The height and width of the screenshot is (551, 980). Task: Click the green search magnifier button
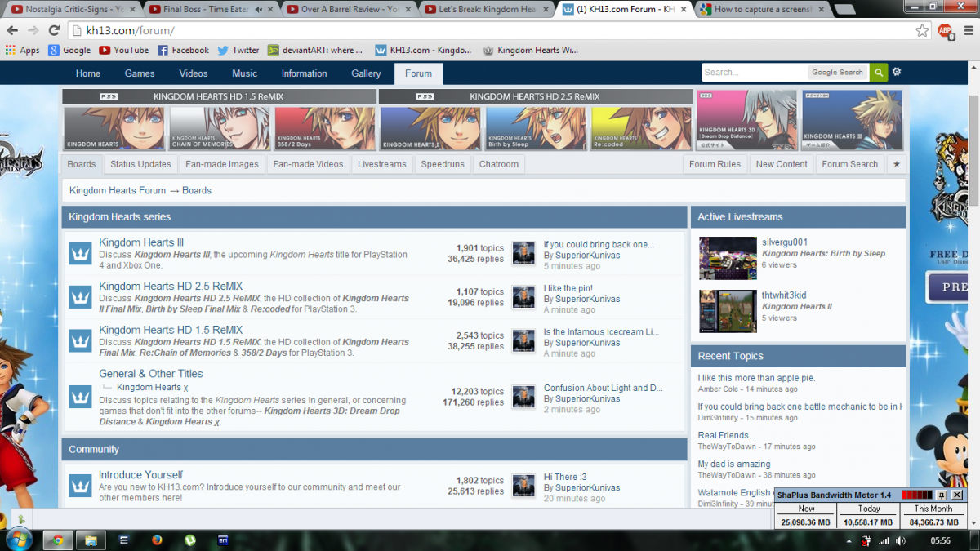(878, 73)
